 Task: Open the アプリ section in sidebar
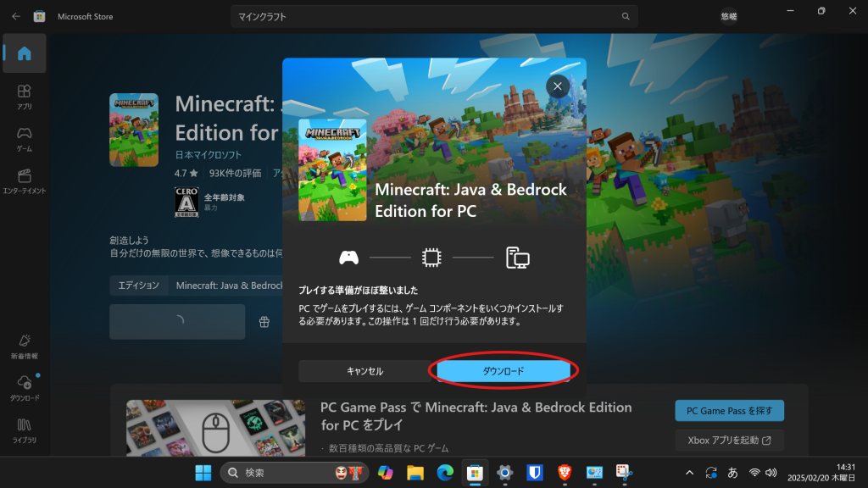[24, 96]
